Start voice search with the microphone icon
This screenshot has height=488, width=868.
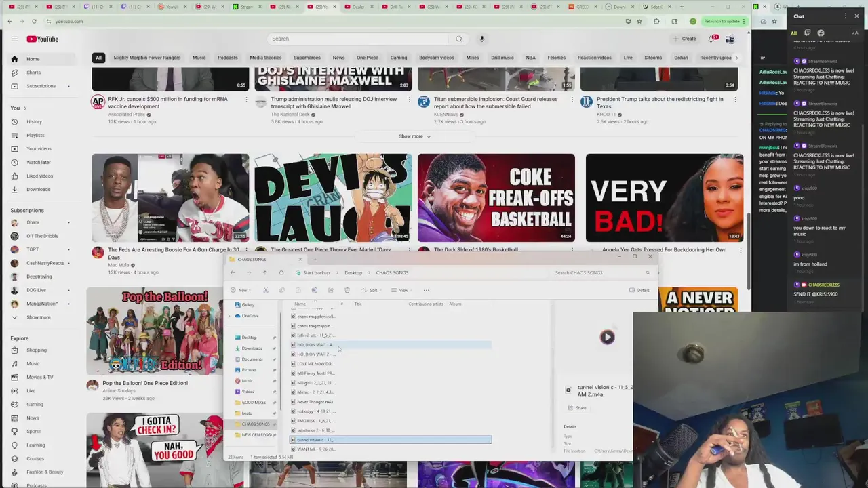coord(482,39)
